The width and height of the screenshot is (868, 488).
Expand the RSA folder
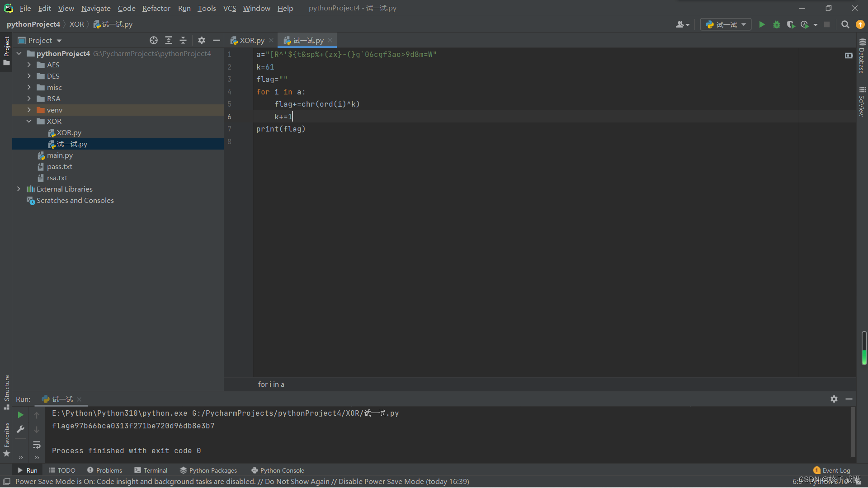pos(29,99)
